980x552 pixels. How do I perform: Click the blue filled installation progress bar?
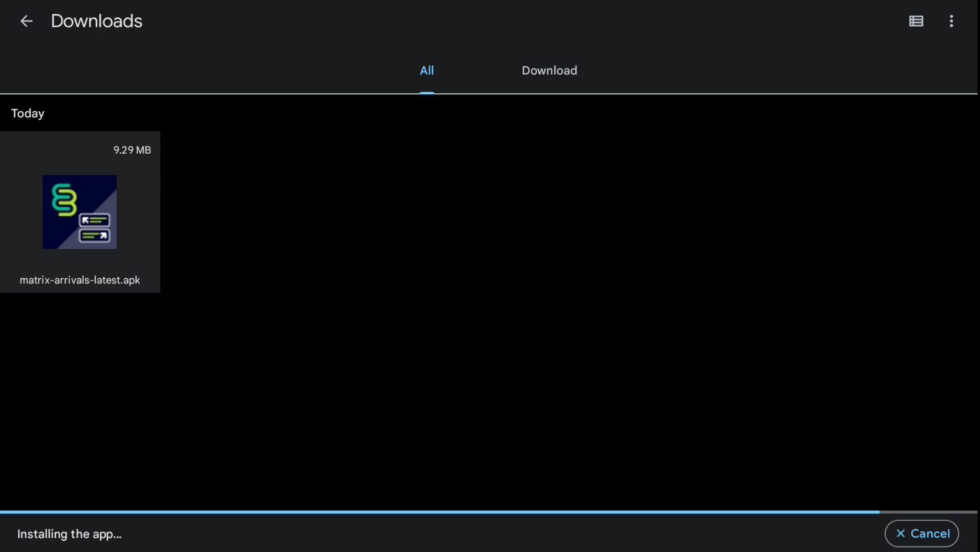point(437,512)
